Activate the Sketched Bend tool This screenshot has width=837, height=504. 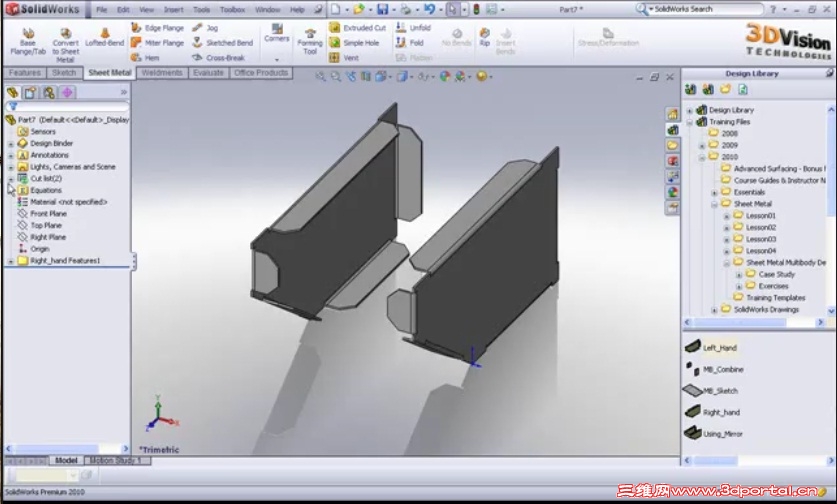[x=222, y=43]
